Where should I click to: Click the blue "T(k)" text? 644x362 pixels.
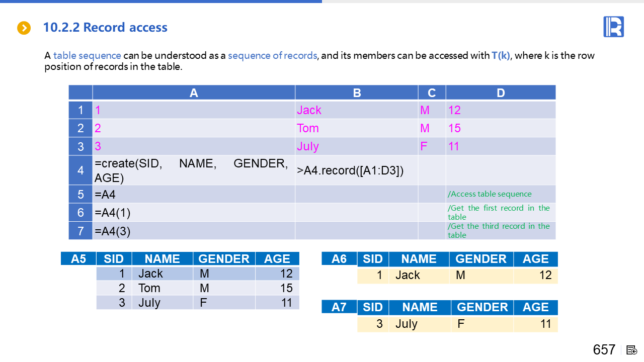[501, 55]
